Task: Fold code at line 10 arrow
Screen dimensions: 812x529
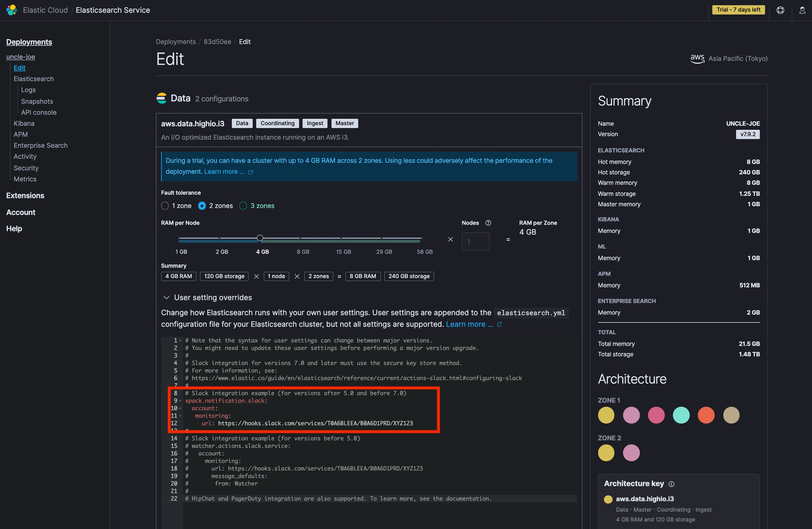Action: [180, 408]
